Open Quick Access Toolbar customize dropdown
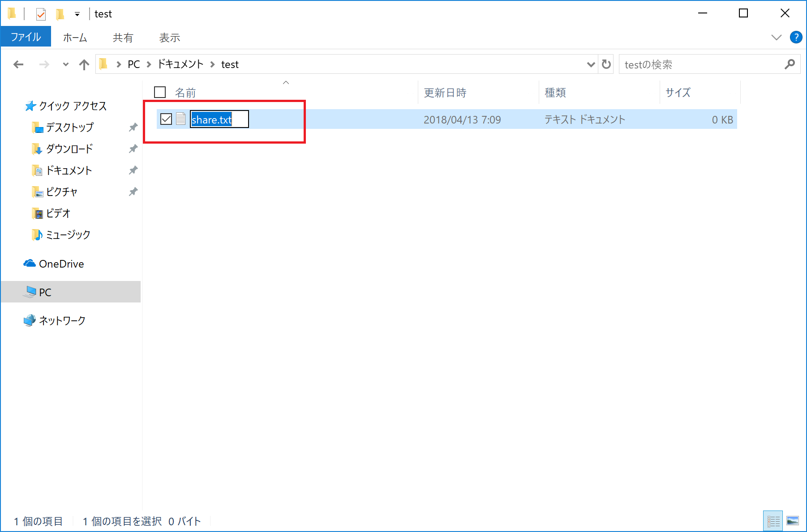807x532 pixels. [x=77, y=14]
